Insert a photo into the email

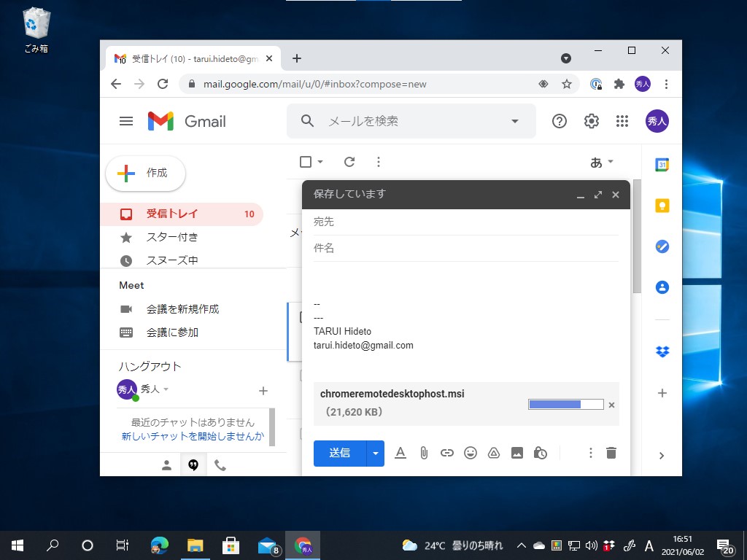517,453
